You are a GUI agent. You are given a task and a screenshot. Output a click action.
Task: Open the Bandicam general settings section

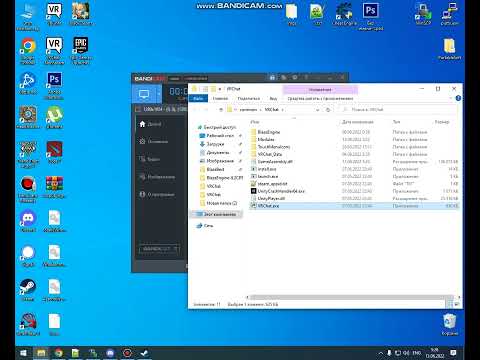click(x=154, y=142)
